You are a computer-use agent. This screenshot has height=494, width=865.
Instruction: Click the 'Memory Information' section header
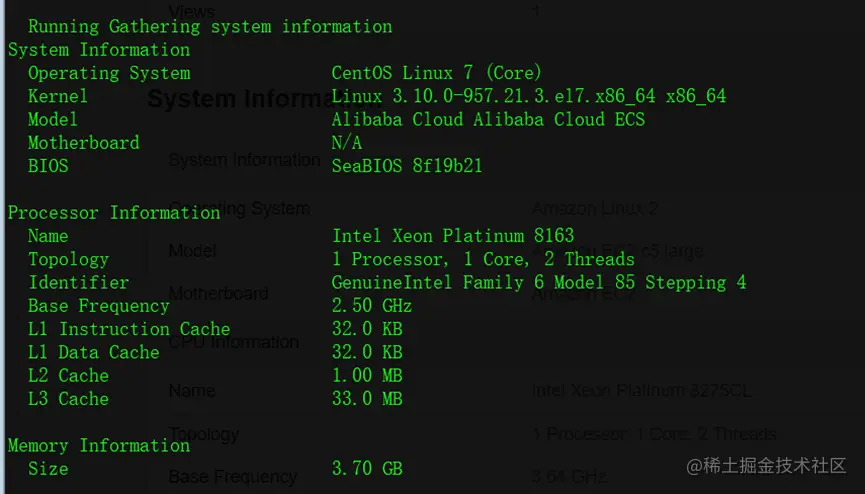(x=99, y=445)
